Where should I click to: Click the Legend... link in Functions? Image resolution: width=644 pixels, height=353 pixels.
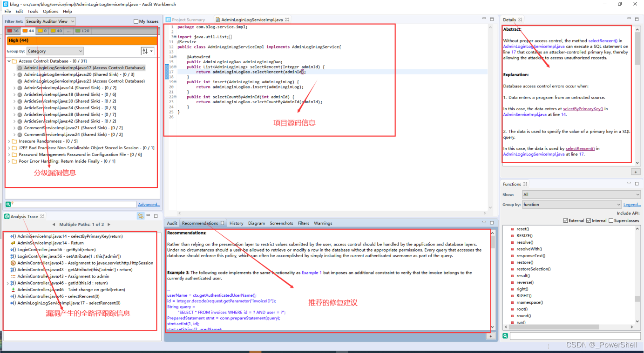pos(632,205)
